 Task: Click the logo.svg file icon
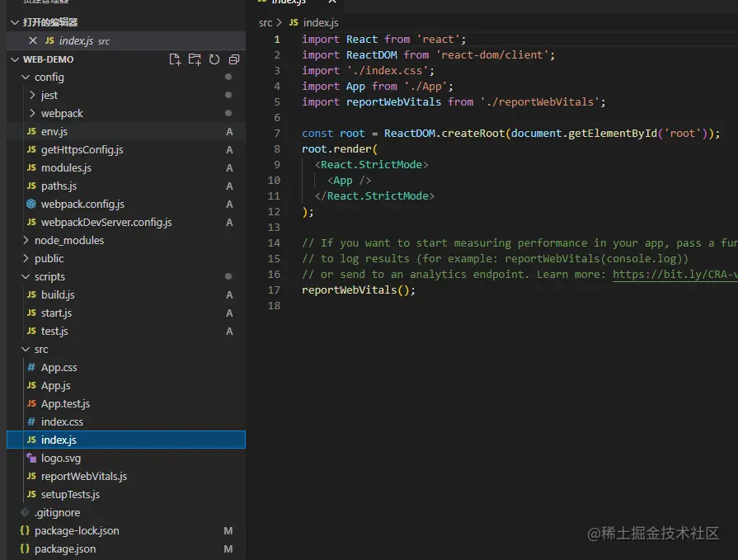coord(31,458)
